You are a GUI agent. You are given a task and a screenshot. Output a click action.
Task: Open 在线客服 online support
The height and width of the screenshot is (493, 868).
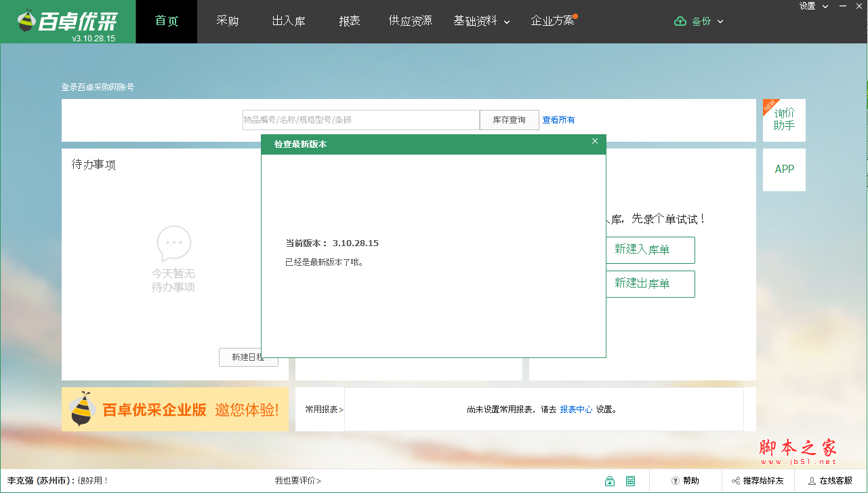pos(830,481)
